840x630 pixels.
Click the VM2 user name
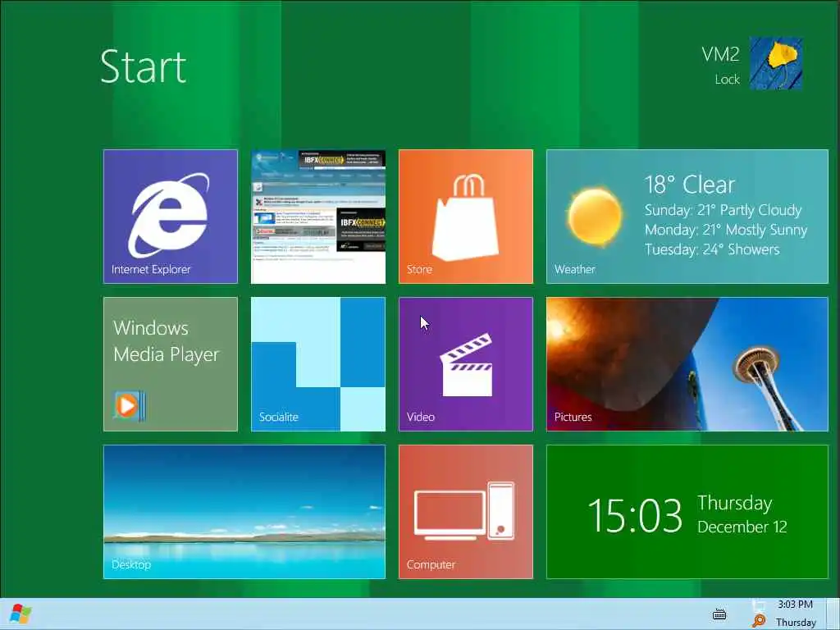pyautogui.click(x=720, y=54)
